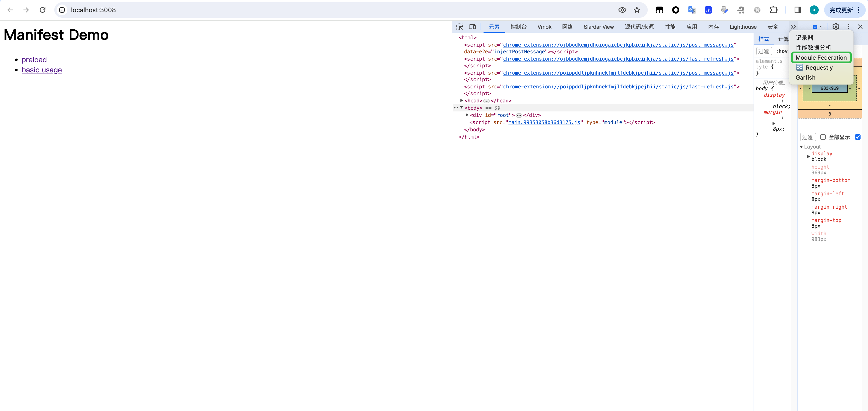Screen dimensions: 868x411
Task: Toggle the device toolbar icon
Action: 472,27
